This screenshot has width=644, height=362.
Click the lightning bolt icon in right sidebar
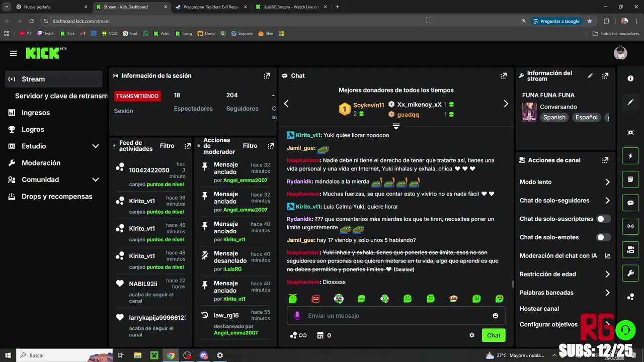[630, 156]
